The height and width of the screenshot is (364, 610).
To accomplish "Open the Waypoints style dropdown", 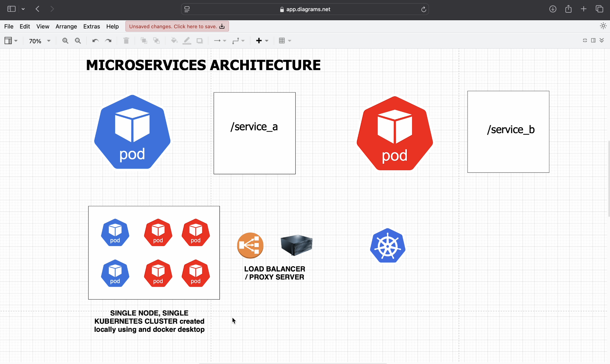I will (x=238, y=41).
